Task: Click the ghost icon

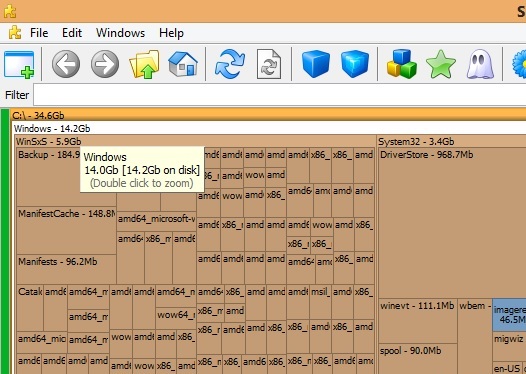Action: click(x=480, y=64)
